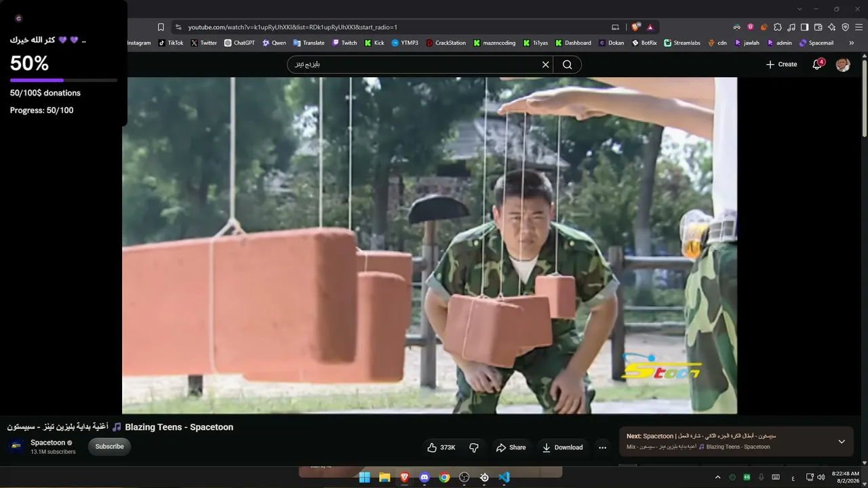Like the video with 373K likes

coord(441,447)
